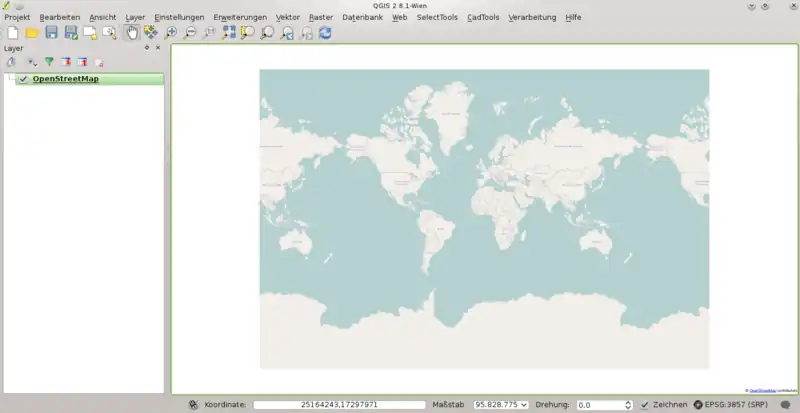The width and height of the screenshot is (800, 413).
Task: Click the EPSG:3857 CRS status icon
Action: pyautogui.click(x=698, y=404)
